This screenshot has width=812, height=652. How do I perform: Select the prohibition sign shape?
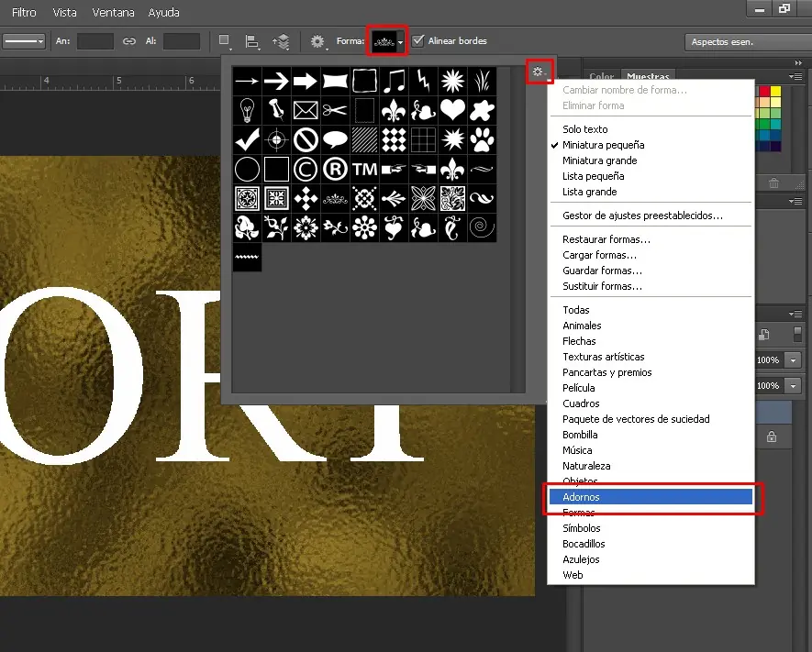tap(306, 139)
